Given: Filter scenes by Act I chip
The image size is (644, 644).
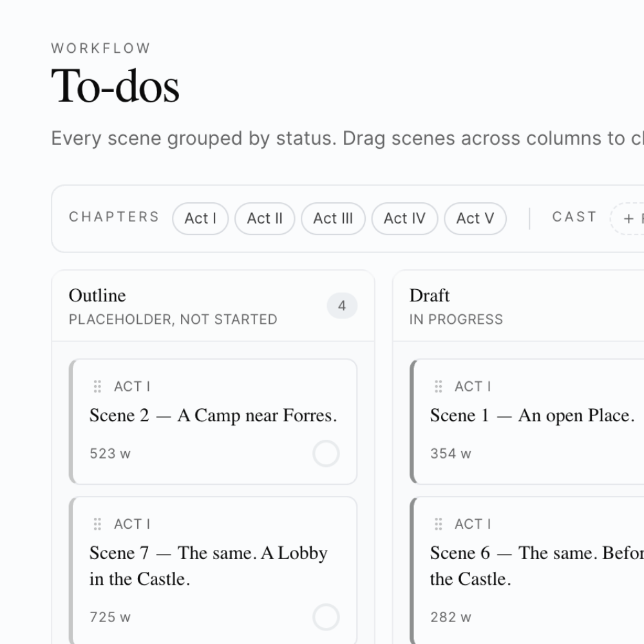Looking at the screenshot, I should (x=200, y=218).
